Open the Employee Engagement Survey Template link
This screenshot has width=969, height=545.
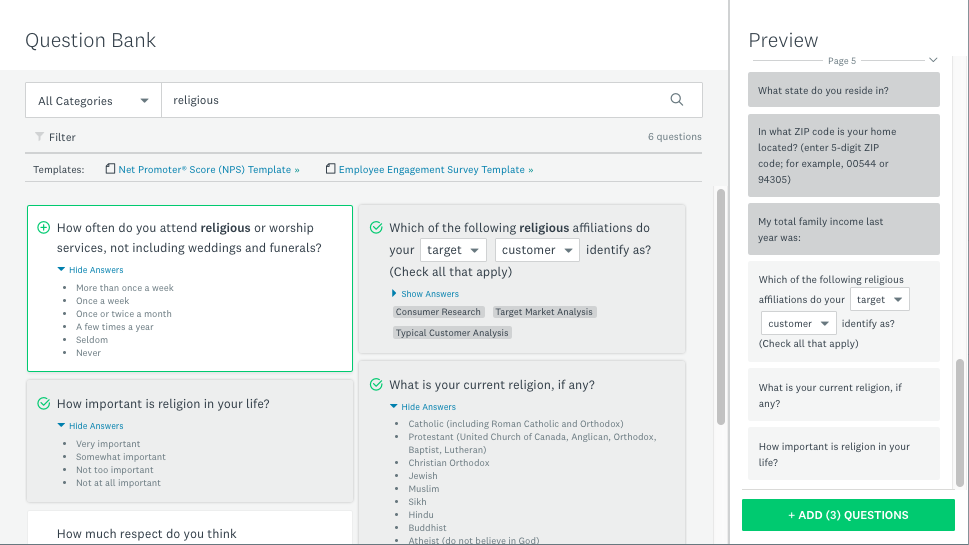(435, 170)
